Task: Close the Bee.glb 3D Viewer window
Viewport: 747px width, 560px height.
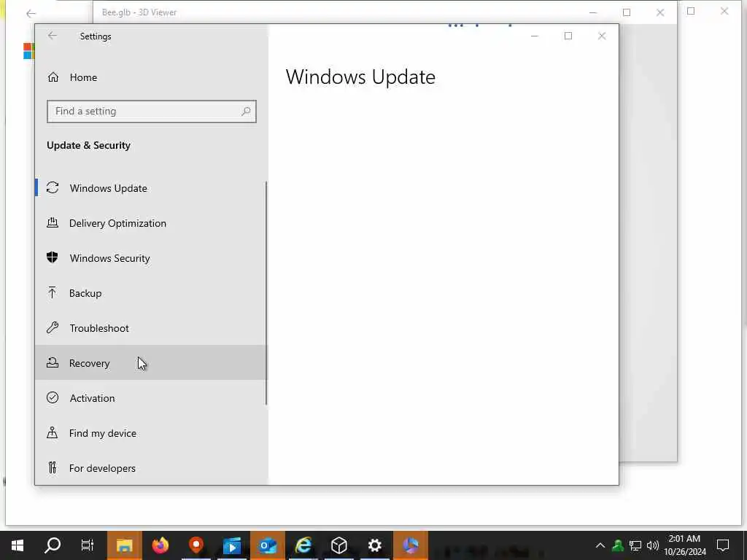Action: [x=659, y=12]
